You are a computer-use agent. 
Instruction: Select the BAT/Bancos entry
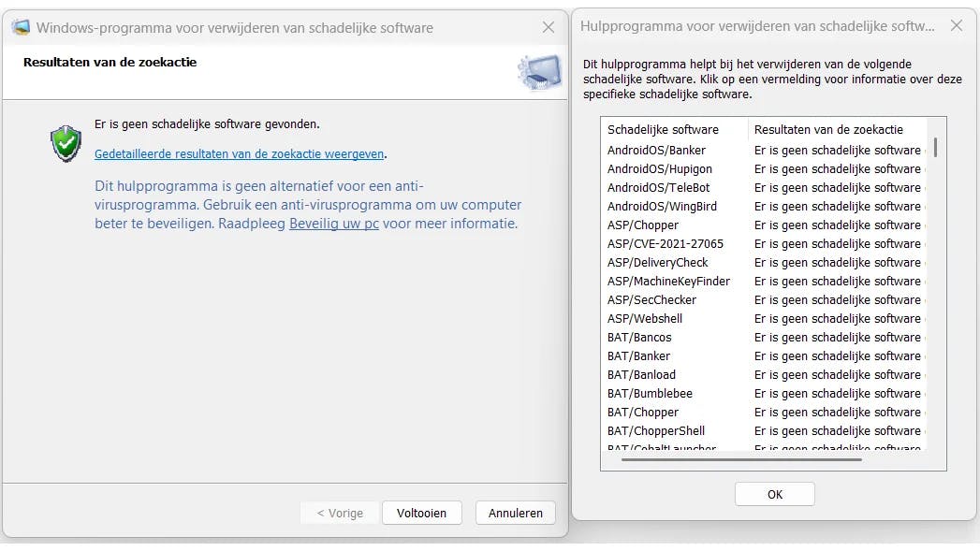click(638, 338)
